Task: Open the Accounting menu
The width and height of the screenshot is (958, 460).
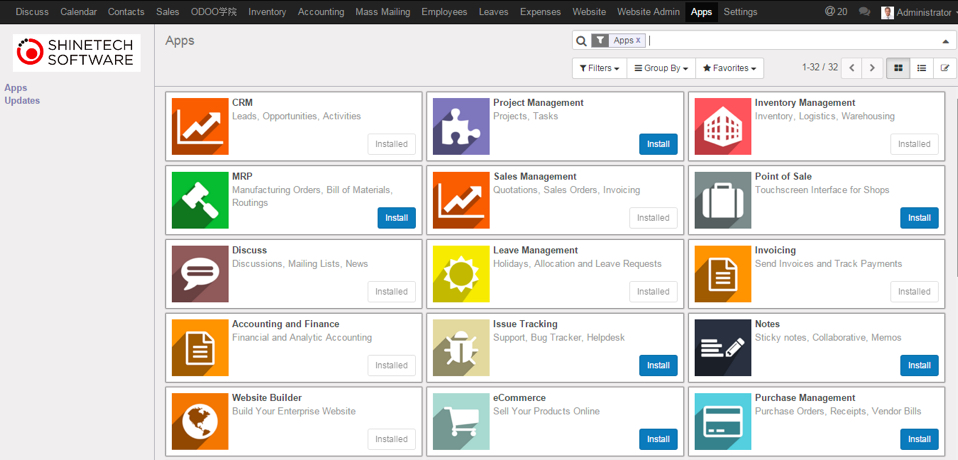Action: tap(321, 12)
